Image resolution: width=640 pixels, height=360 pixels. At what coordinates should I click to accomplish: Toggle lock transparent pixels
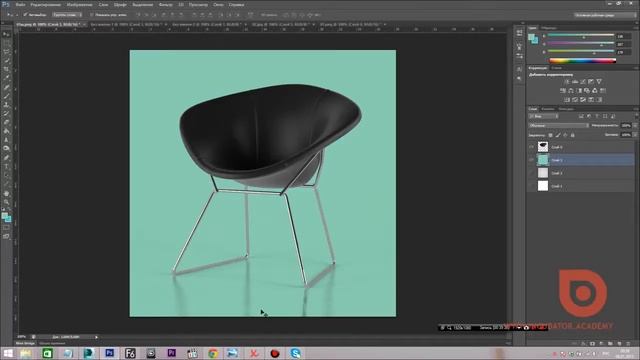pos(550,135)
